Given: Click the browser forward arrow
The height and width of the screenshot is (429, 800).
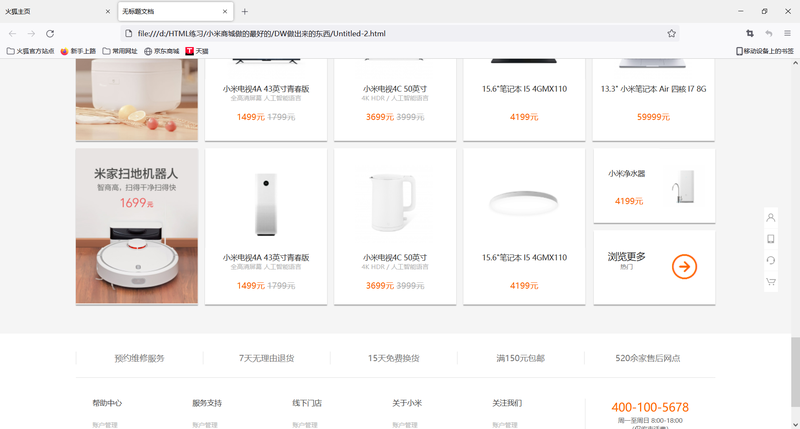Looking at the screenshot, I should pos(31,34).
